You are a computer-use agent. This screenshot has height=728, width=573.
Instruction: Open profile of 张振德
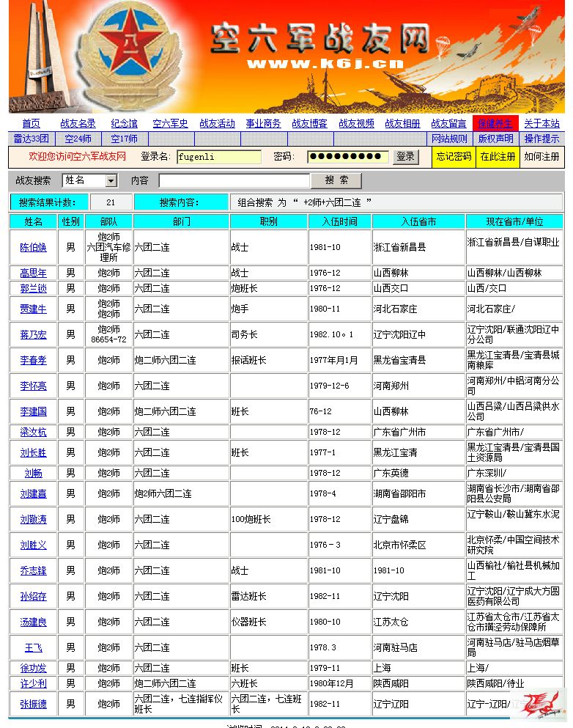point(34,704)
